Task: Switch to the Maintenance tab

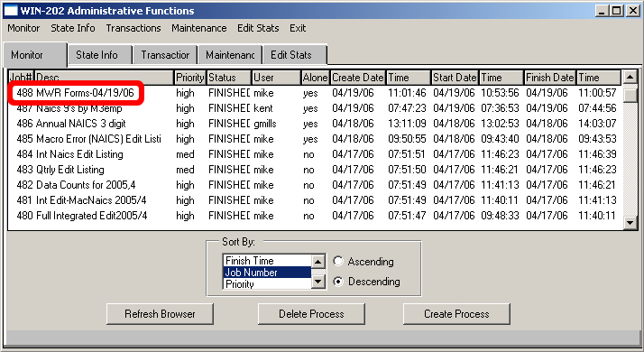Action: [x=230, y=55]
